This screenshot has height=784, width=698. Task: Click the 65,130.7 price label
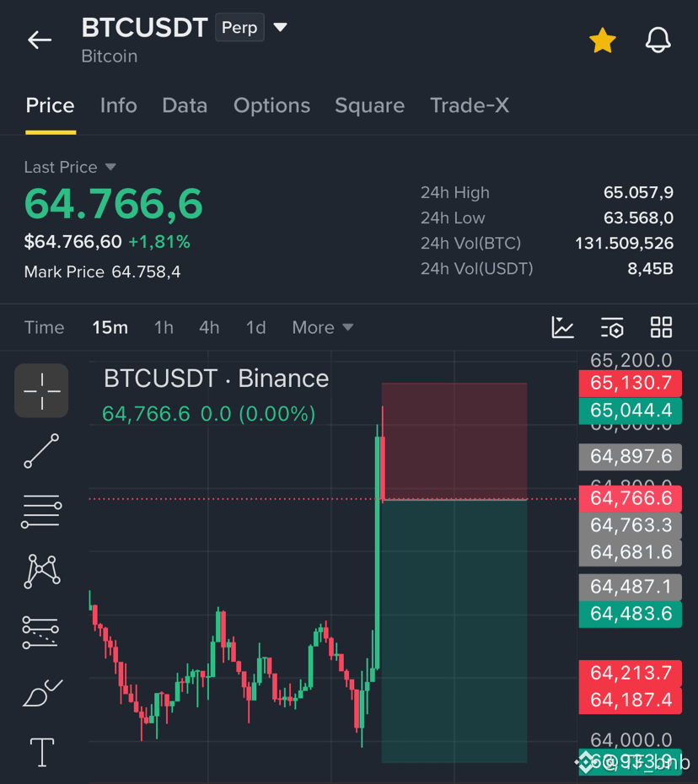pyautogui.click(x=630, y=383)
